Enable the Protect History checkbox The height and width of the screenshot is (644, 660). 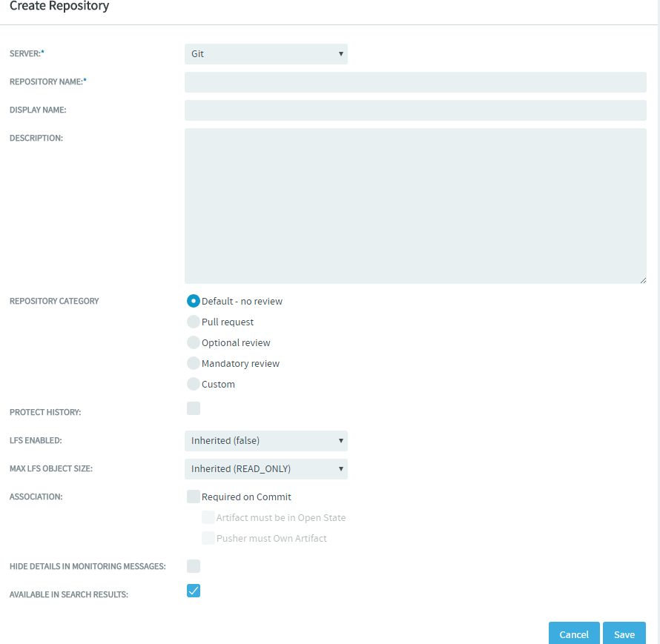point(194,408)
